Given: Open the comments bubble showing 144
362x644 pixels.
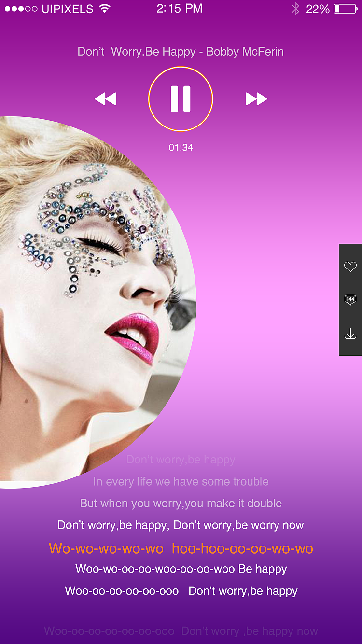Looking at the screenshot, I should pos(350,300).
